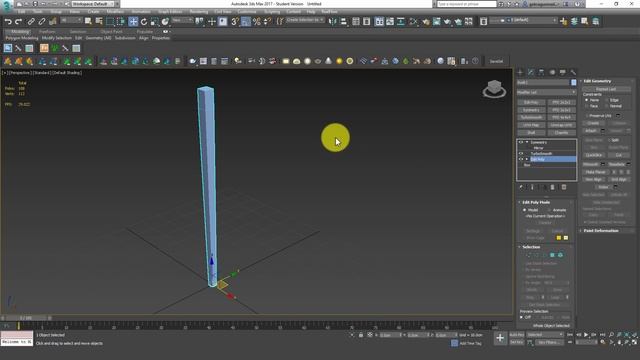This screenshot has height=360, width=640.
Task: Click the Shell modifier shortcut button
Action: point(531,133)
